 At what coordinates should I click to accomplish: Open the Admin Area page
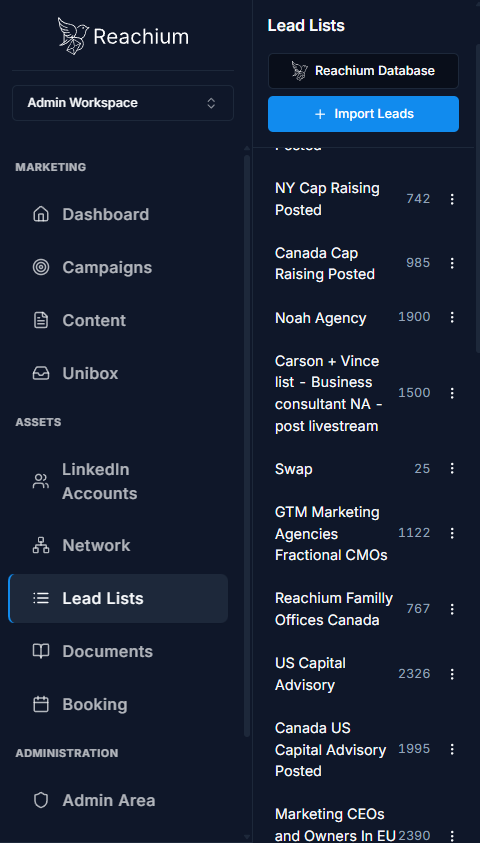pos(118,800)
